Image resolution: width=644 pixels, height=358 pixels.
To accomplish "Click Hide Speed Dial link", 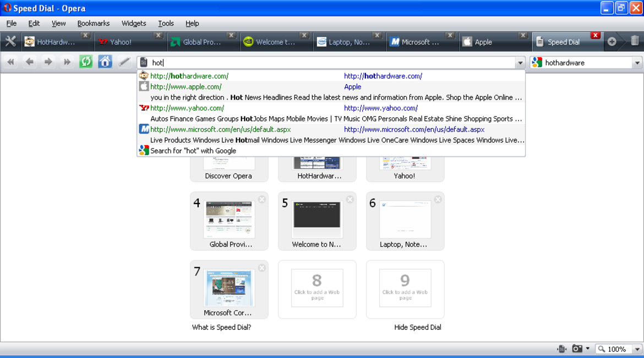I will click(x=418, y=327).
